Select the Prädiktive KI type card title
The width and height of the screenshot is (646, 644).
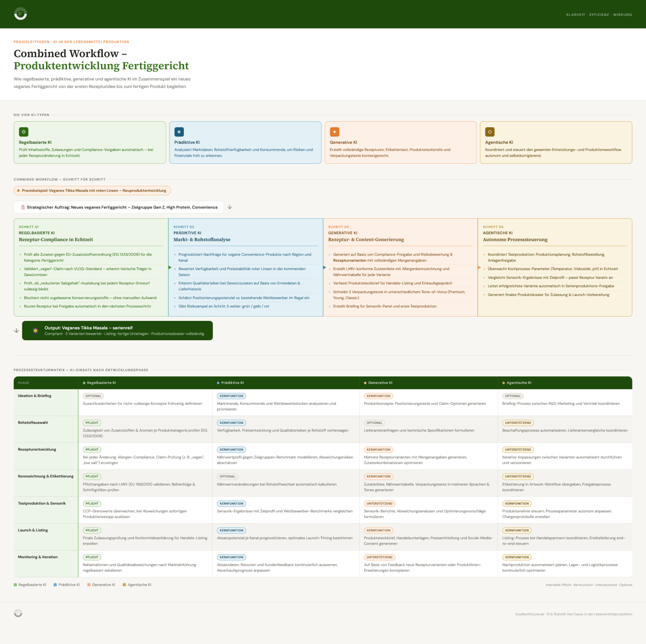coord(187,142)
